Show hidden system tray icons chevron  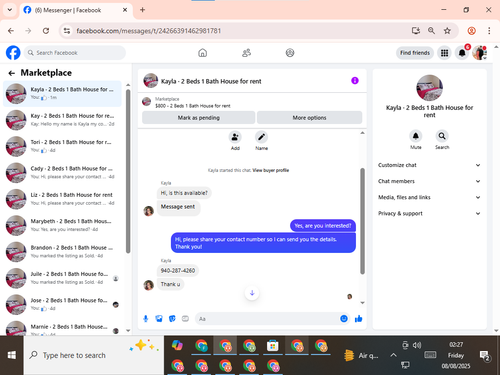(x=393, y=355)
